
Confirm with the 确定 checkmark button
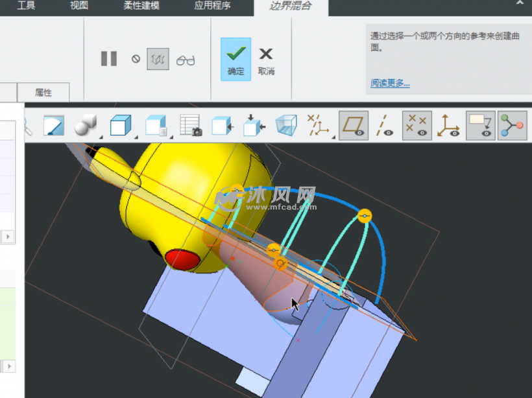[236, 60]
